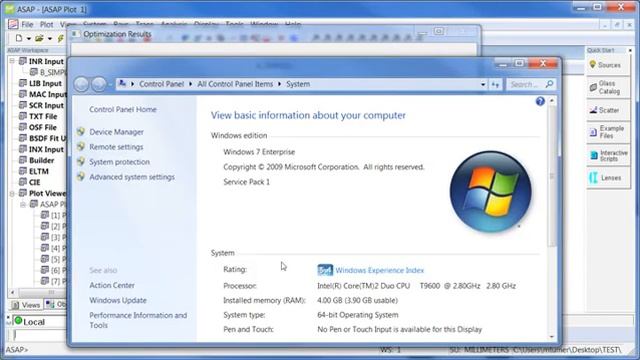Click the address bar refresh button
The height and width of the screenshot is (360, 640).
496,84
